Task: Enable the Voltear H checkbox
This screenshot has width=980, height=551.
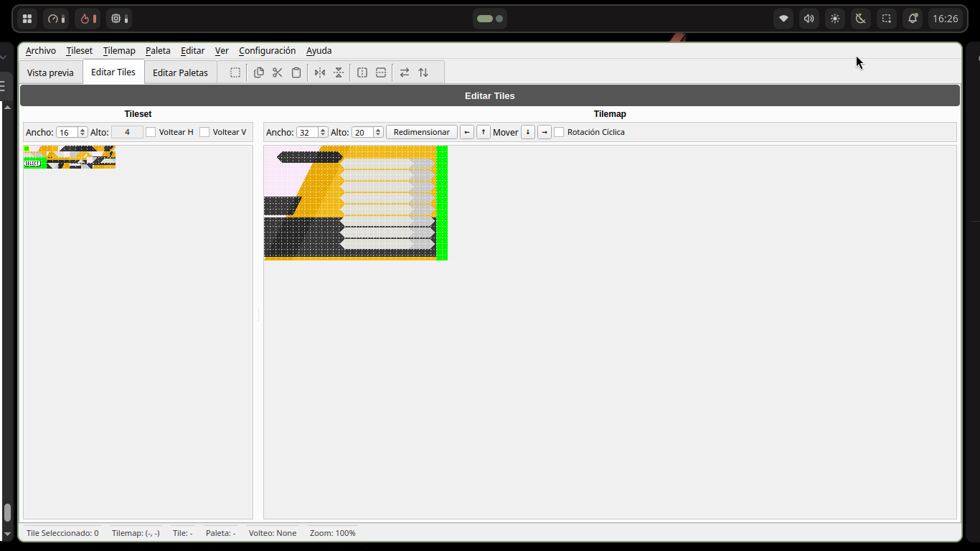Action: (x=151, y=132)
